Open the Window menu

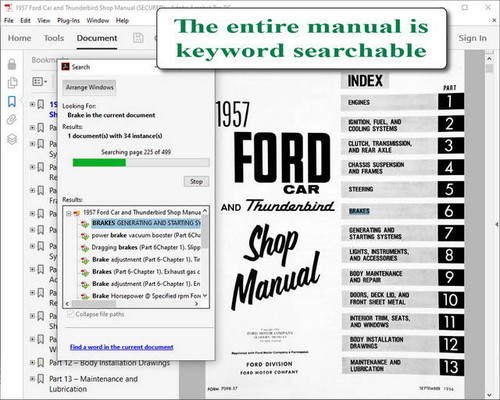(x=98, y=21)
